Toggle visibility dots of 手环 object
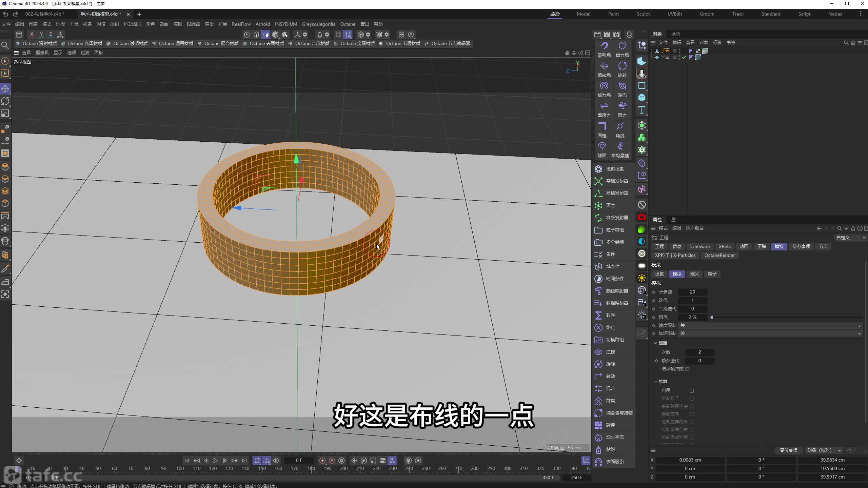Image resolution: width=868 pixels, height=488 pixels. pyautogui.click(x=679, y=51)
